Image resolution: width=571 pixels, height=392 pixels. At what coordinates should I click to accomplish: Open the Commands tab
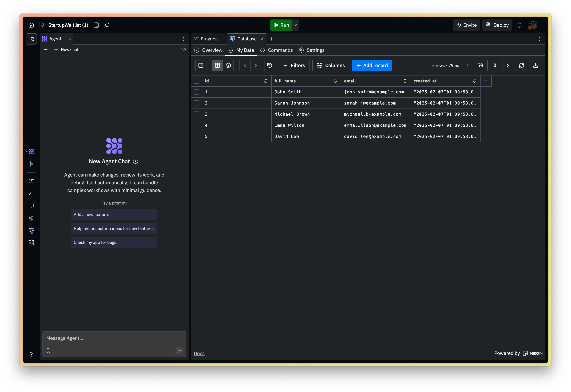[276, 50]
